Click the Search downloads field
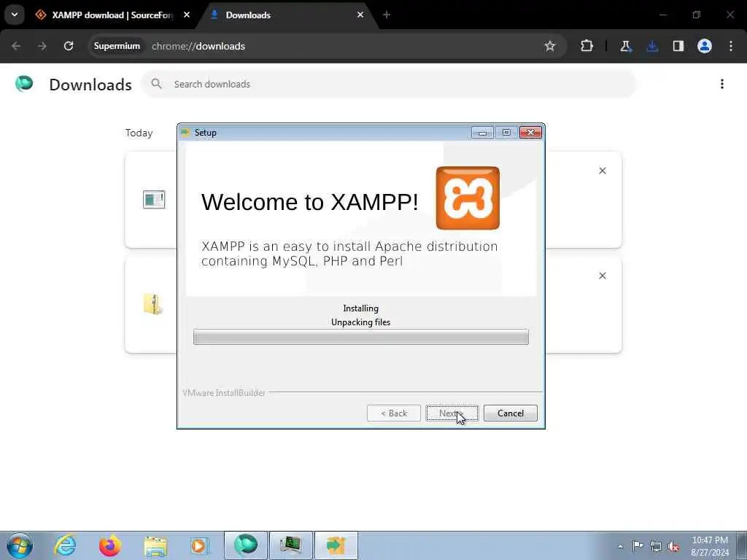Screen dimensions: 747x560 [388, 84]
